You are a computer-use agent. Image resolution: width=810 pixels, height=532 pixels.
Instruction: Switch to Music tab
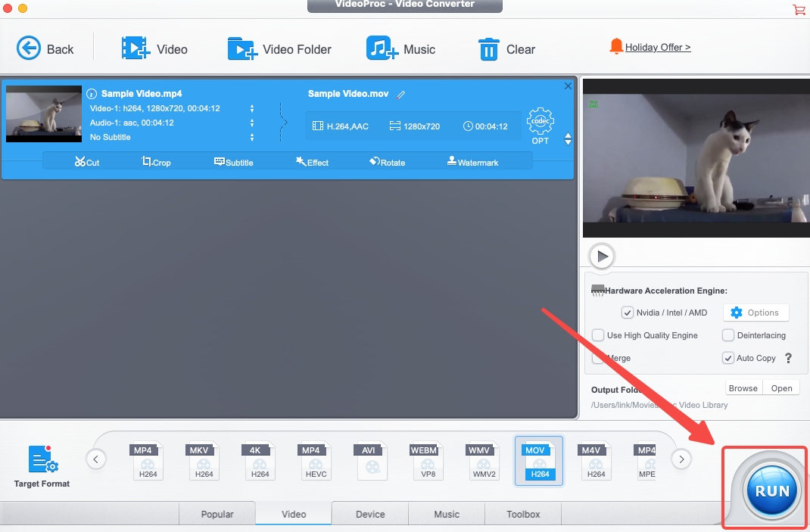point(447,514)
